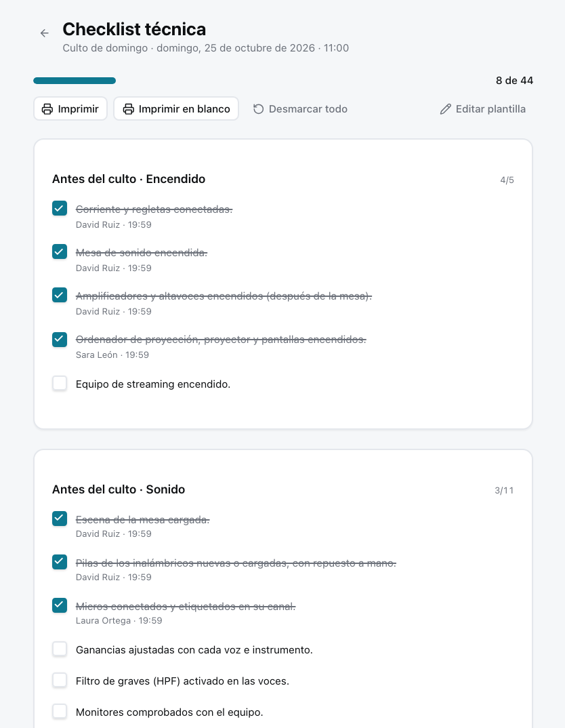Click 'Equipo de streaming encendido.' label
The height and width of the screenshot is (728, 565).
tap(153, 384)
